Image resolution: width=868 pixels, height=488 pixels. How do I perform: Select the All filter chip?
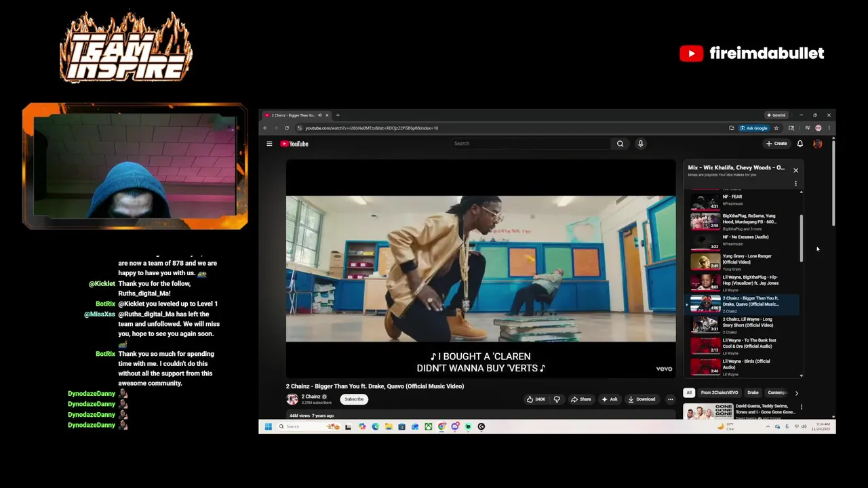click(689, 392)
